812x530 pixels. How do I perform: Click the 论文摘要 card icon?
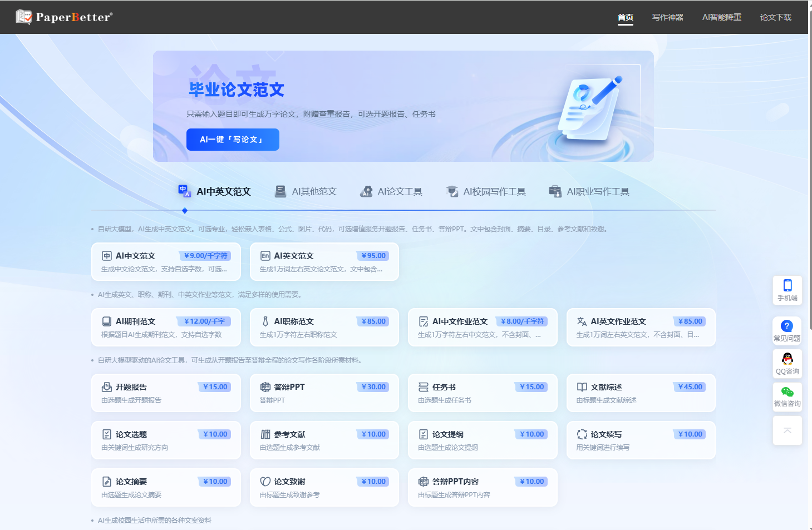pyautogui.click(x=107, y=482)
